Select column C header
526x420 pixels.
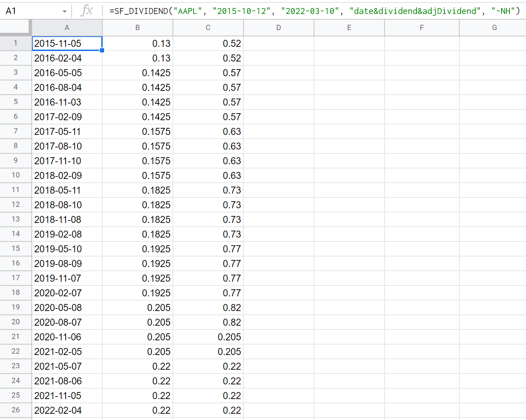208,28
